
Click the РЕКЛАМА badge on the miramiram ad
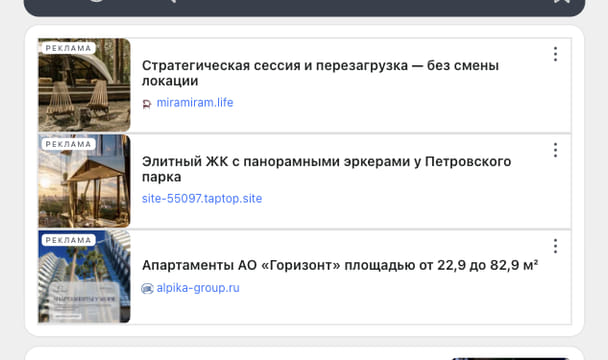click(x=68, y=48)
